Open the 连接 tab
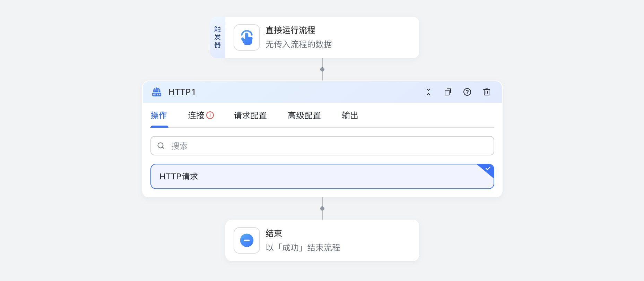The image size is (644, 281). pyautogui.click(x=196, y=116)
